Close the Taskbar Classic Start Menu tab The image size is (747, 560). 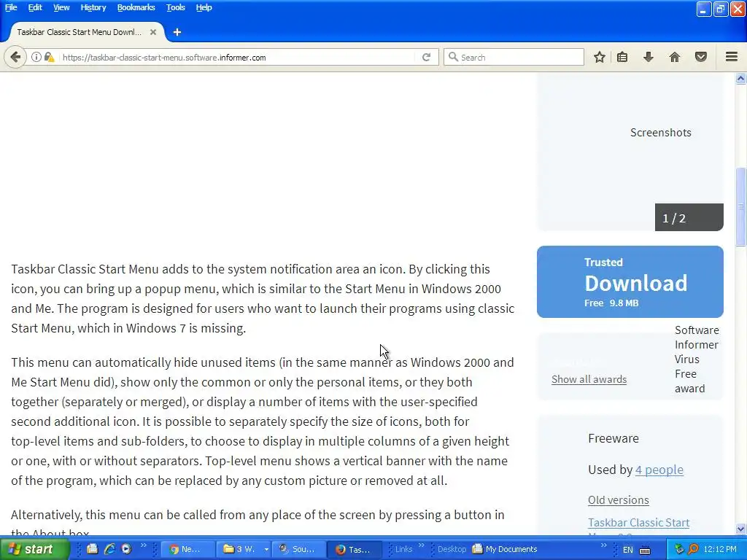(x=153, y=32)
